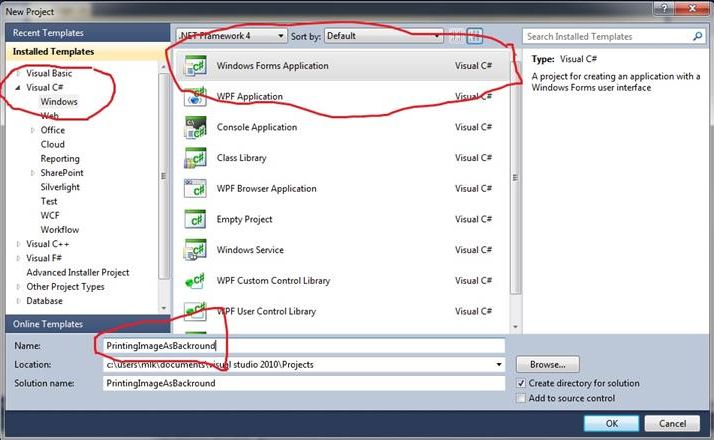Click the Console Application template icon

click(x=195, y=128)
